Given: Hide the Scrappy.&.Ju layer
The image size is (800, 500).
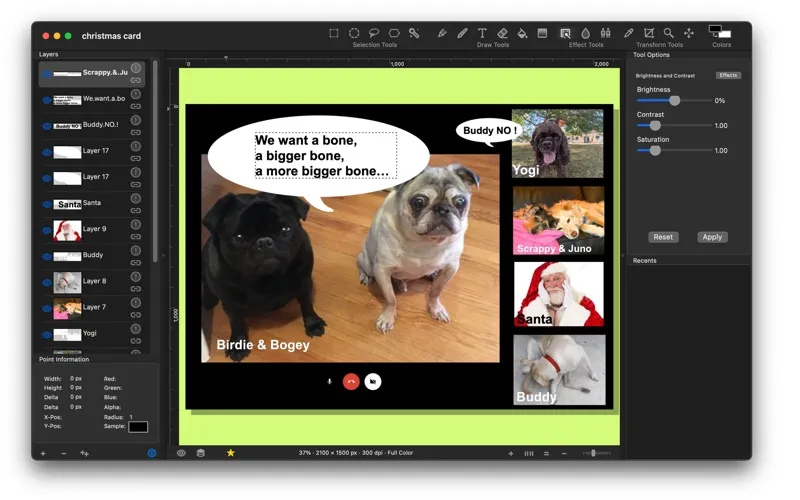Looking at the screenshot, I should tap(46, 74).
